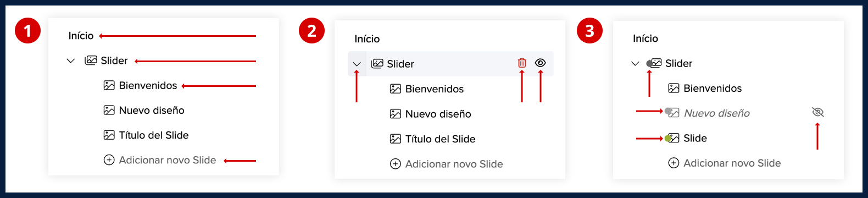Toggle Slider visibility with the eye icon
The width and height of the screenshot is (868, 198).
(x=541, y=63)
